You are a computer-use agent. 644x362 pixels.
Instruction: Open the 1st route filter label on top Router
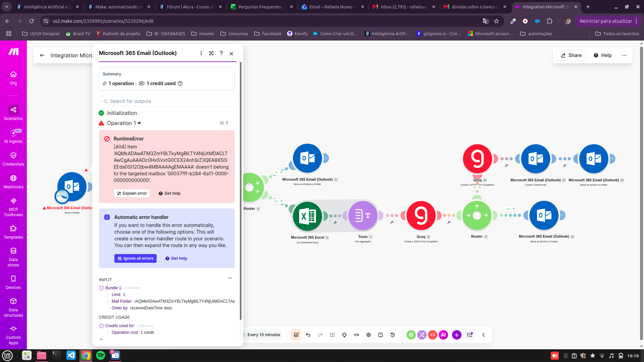point(278,173)
